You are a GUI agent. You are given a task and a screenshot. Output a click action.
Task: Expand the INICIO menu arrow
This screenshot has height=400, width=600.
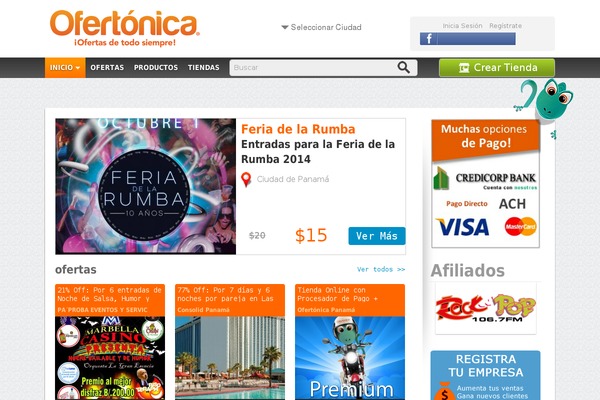click(78, 68)
